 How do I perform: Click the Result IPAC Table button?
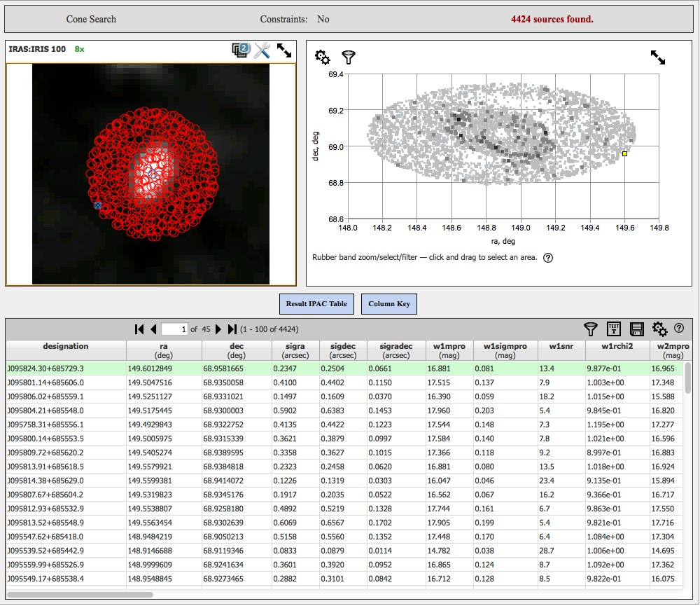click(x=316, y=303)
